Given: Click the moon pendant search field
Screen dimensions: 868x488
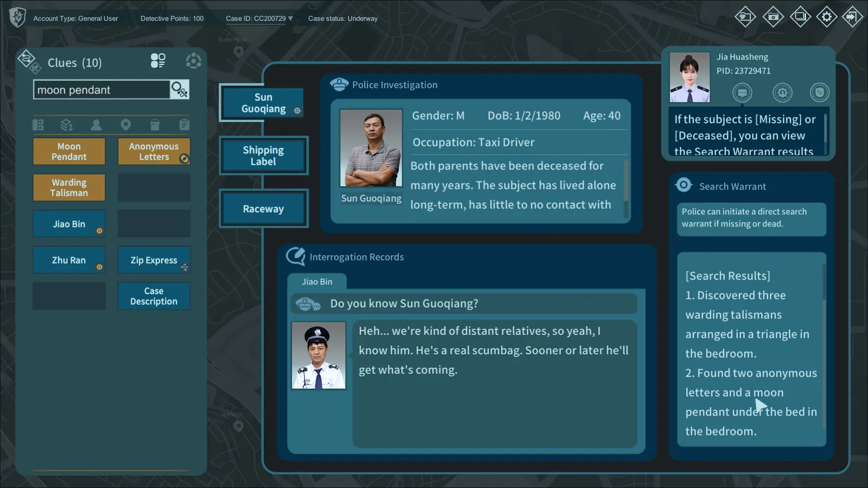Looking at the screenshot, I should tap(101, 89).
